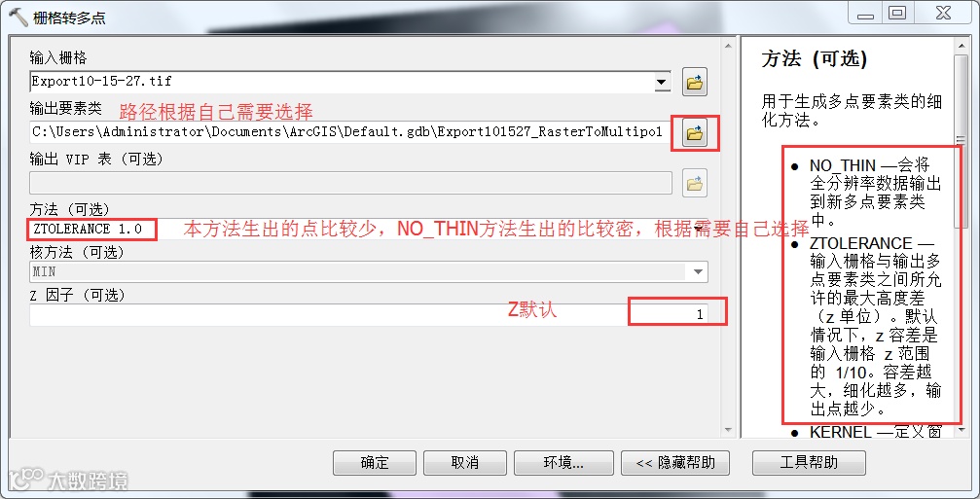980x499 pixels.
Task: Hide help panel with 隐藏帮助
Action: [675, 463]
